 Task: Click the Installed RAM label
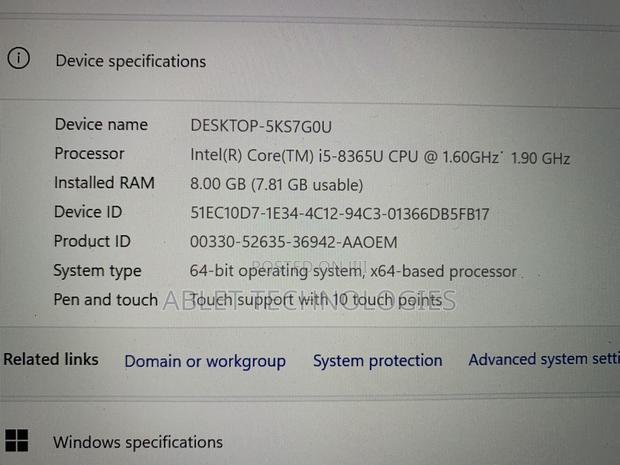click(x=104, y=183)
